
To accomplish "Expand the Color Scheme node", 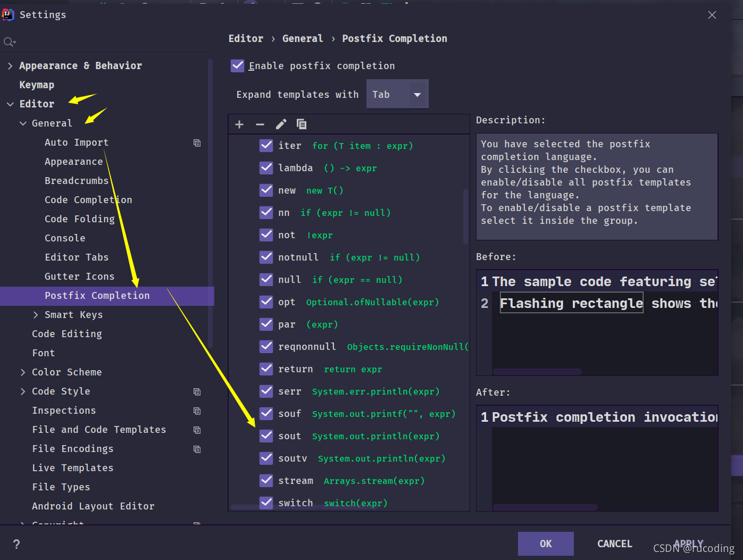I will tap(23, 372).
